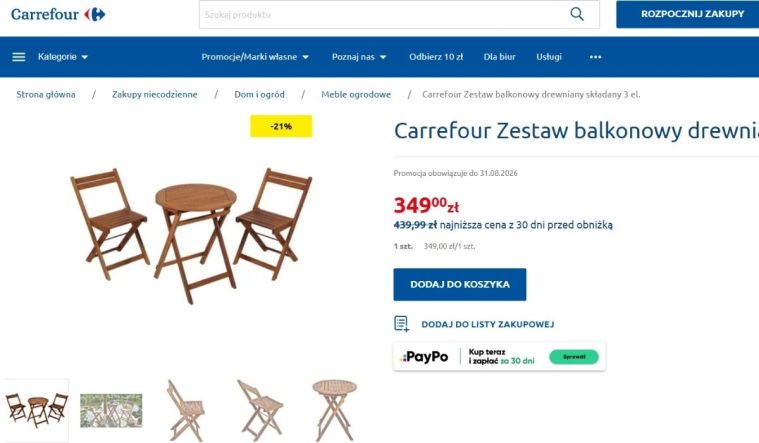Open the Odbierz 10 zł menu item
The image size is (759, 443).
436,57
